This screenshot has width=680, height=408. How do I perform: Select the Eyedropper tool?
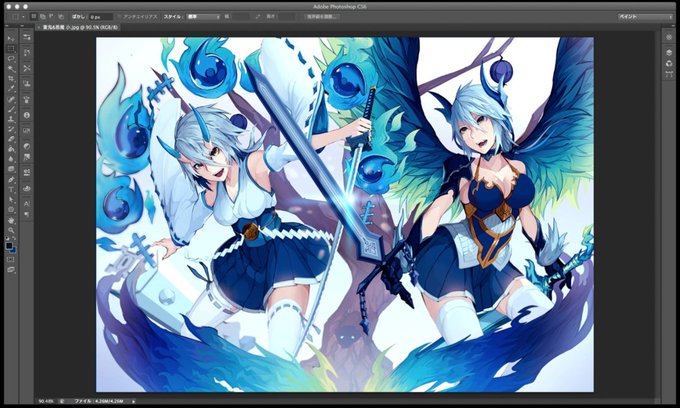click(11, 88)
